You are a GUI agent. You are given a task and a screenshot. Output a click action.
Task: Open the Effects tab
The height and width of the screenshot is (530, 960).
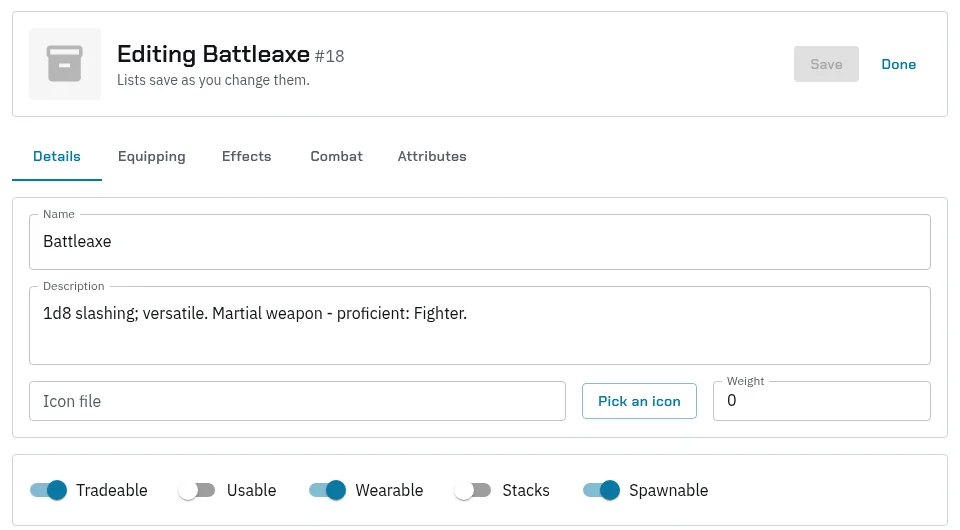coord(247,157)
